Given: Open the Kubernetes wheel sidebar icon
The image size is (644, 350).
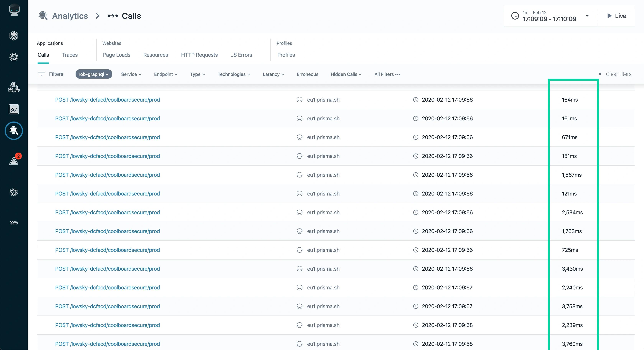Looking at the screenshot, I should (x=14, y=57).
